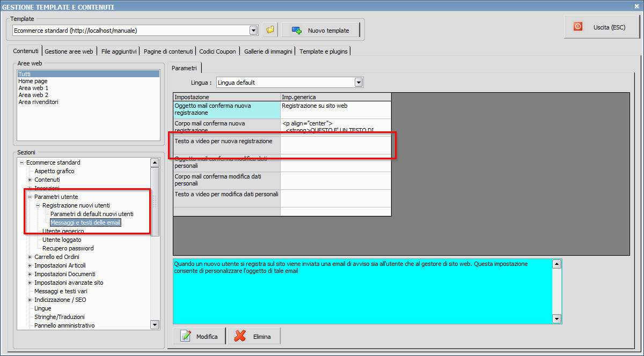Click the description box scroll up arrow
The width and height of the screenshot is (644, 356).
tap(557, 264)
